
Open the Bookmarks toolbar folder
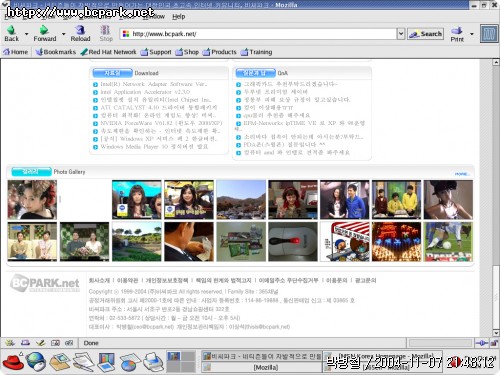click(56, 52)
